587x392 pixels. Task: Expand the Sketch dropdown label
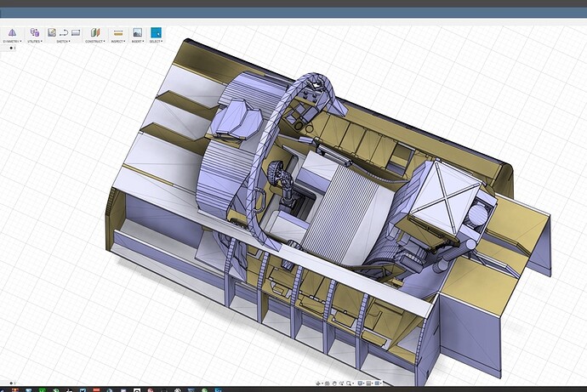[63, 41]
